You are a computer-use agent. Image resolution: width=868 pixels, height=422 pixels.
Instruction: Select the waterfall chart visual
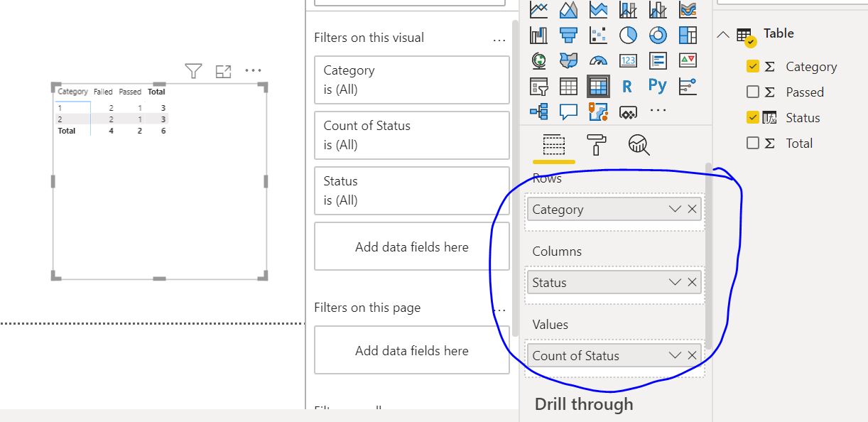tap(539, 35)
